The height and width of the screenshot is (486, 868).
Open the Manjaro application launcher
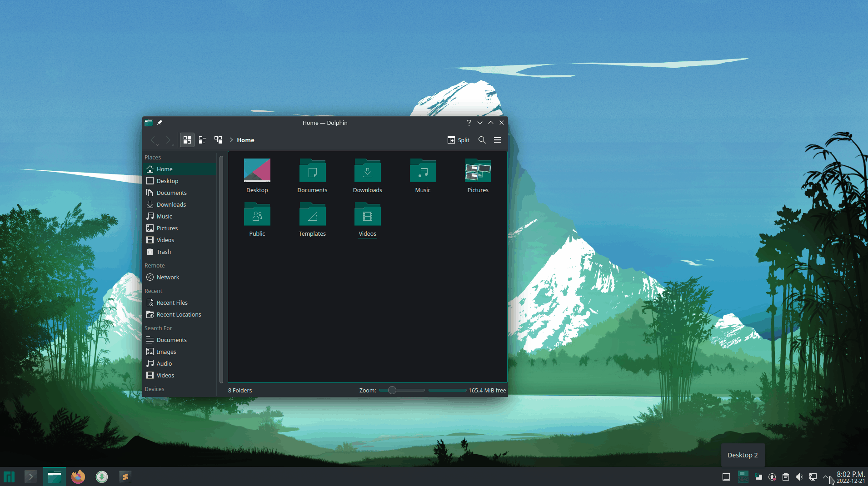[x=9, y=476]
